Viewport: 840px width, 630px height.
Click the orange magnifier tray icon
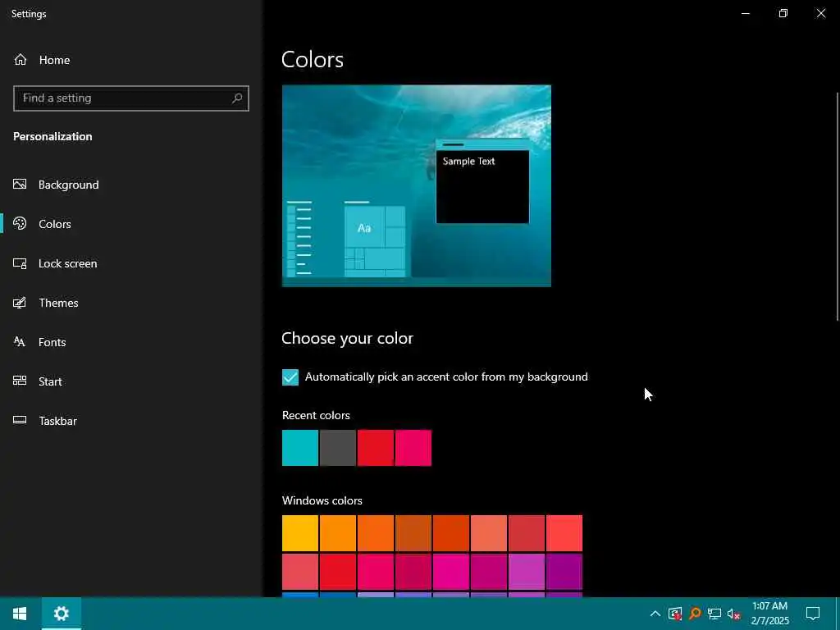695,614
